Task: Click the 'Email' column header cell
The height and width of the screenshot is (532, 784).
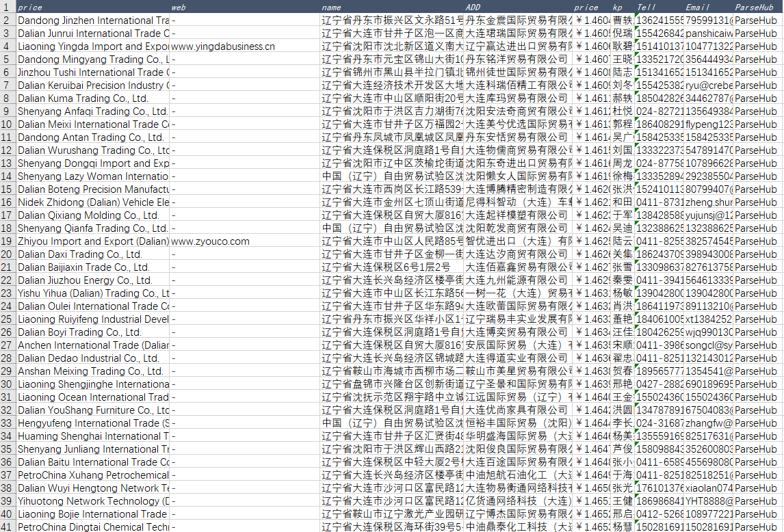Action: 709,7
